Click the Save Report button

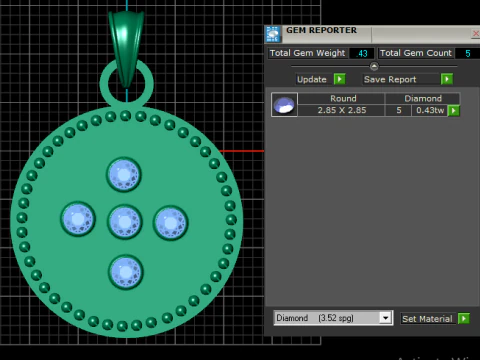tap(401, 79)
